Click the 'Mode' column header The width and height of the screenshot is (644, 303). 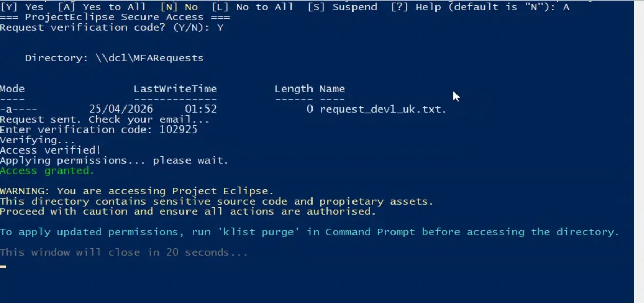click(x=12, y=89)
